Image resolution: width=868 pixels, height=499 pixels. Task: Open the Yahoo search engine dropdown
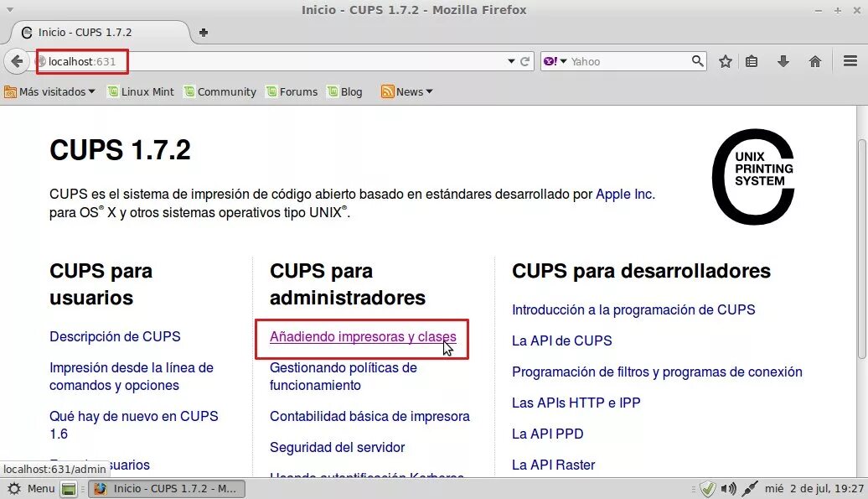point(555,61)
